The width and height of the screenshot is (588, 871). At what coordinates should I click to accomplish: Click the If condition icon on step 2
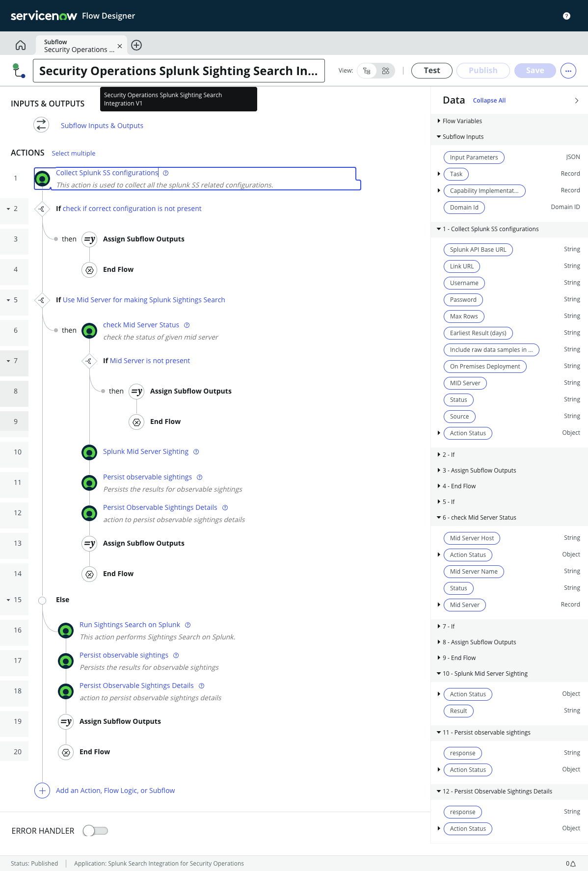[42, 209]
